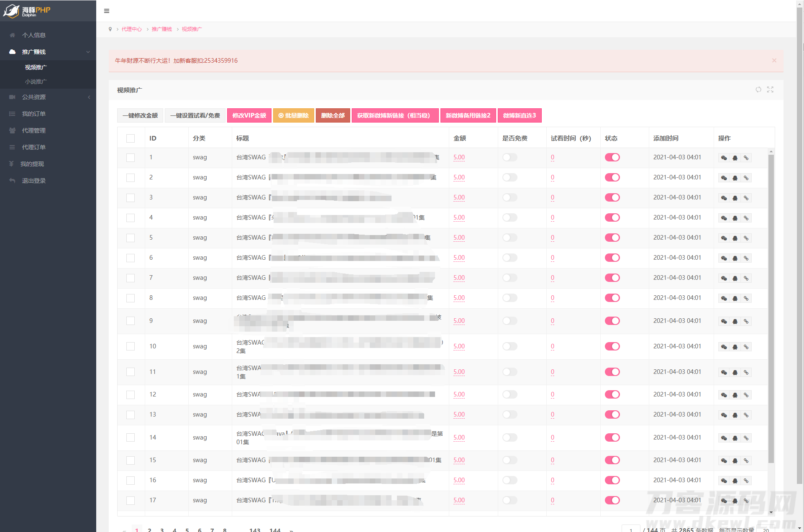Click the QQ penguin icon in row 3
The image size is (804, 532).
tap(735, 198)
